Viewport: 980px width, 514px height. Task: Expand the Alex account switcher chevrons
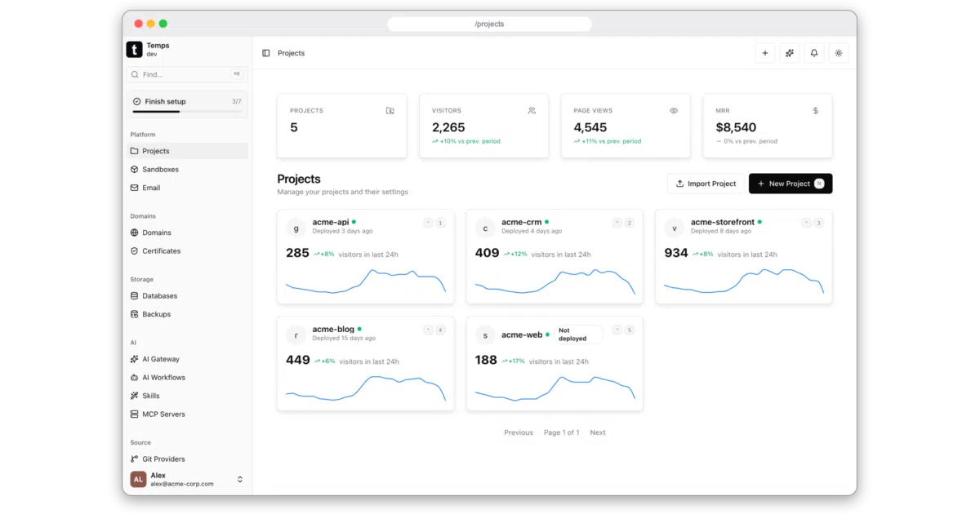click(240, 480)
